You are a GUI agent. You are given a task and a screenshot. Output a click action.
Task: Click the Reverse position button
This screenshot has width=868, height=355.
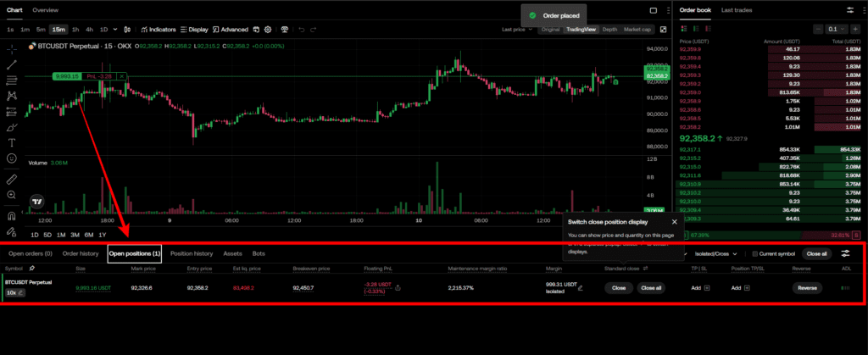(808, 288)
